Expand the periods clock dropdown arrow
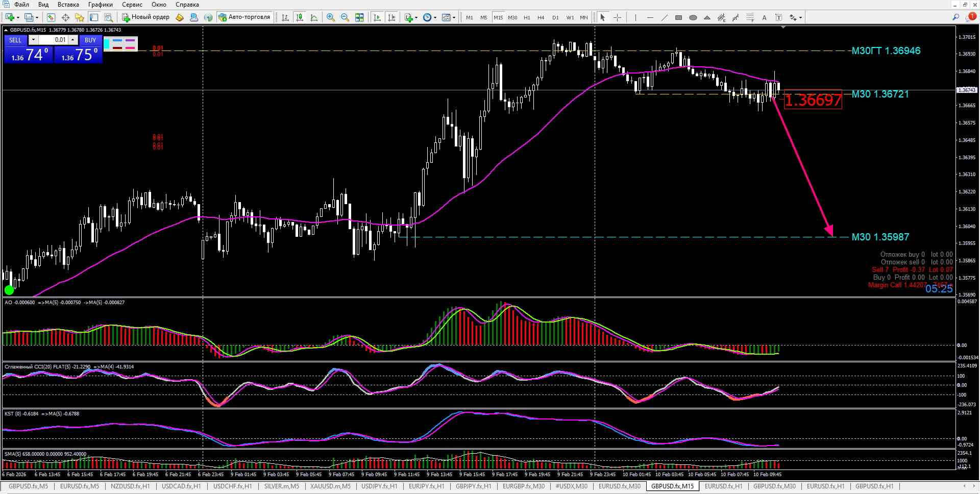The height and width of the screenshot is (494, 980). [x=435, y=18]
